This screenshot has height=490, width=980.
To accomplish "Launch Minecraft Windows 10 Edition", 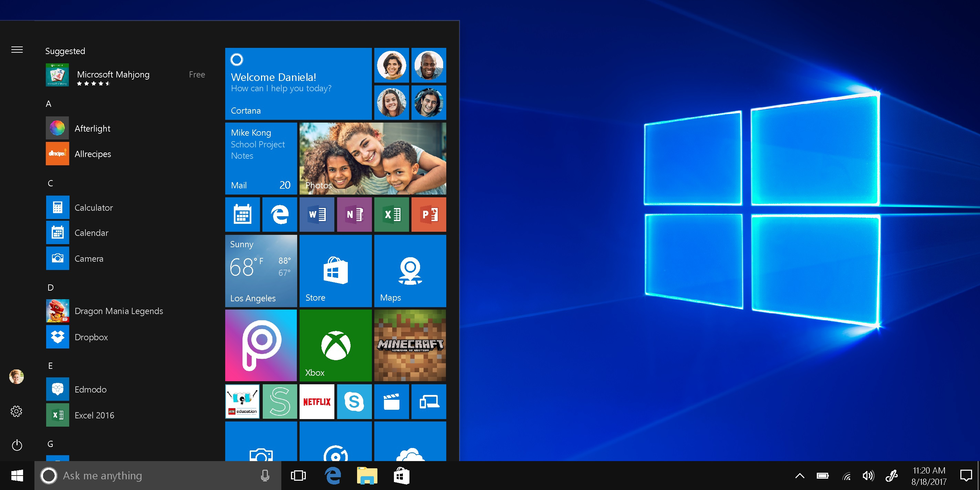I will click(410, 345).
